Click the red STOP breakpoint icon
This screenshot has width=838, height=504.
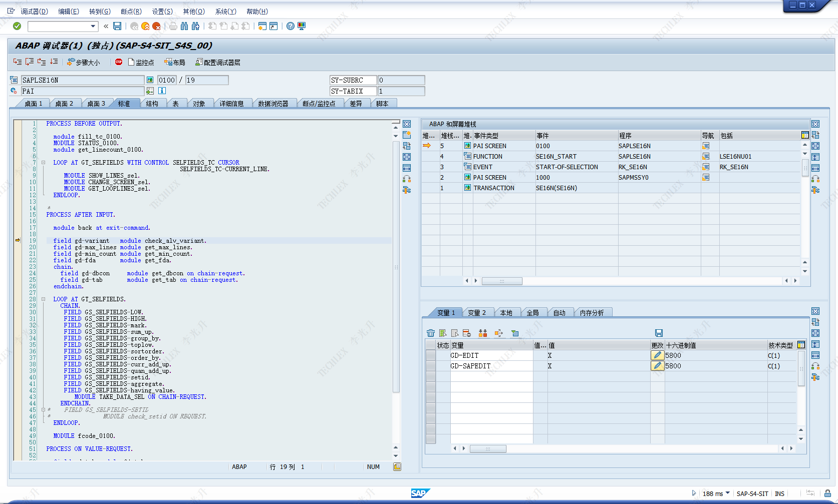pos(119,62)
